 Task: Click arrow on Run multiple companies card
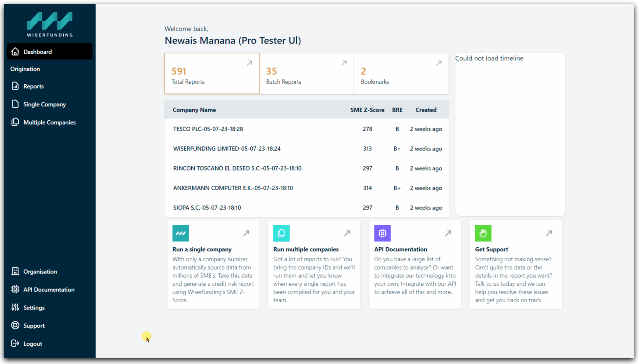tap(347, 233)
